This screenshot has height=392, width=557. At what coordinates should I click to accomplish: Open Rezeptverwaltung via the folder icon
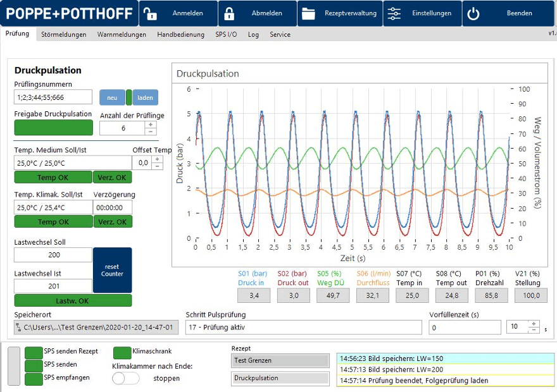pyautogui.click(x=308, y=13)
